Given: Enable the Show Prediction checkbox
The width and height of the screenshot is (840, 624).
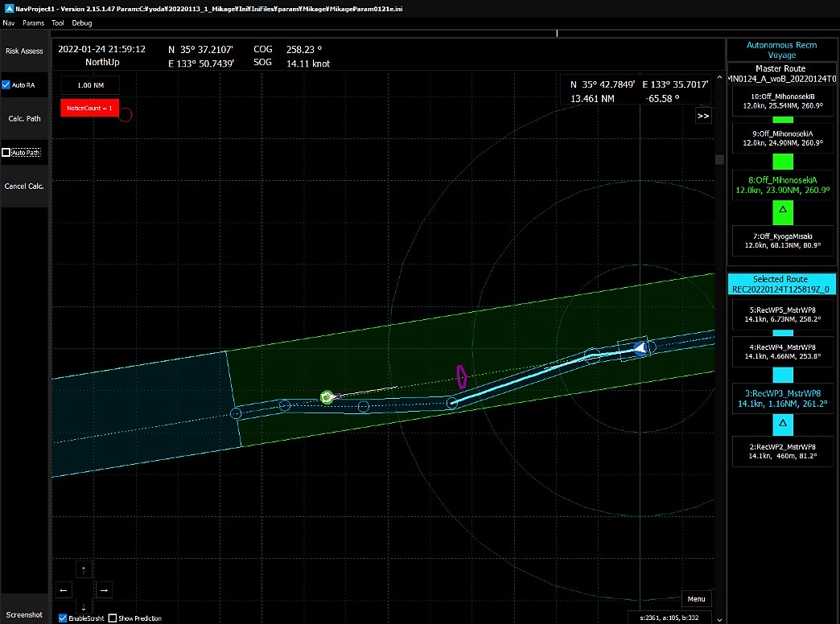Looking at the screenshot, I should 113,618.
